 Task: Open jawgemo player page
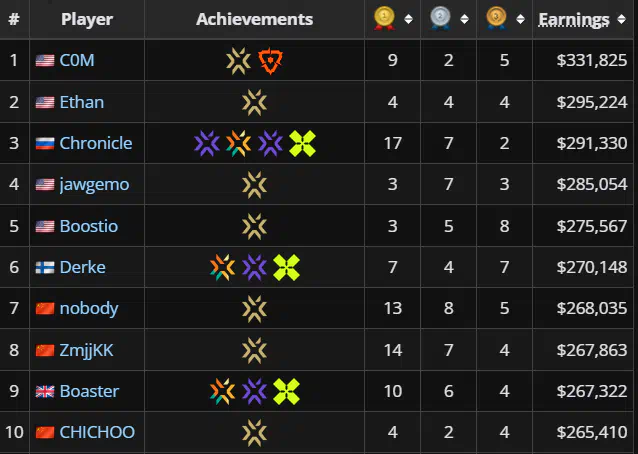click(94, 185)
